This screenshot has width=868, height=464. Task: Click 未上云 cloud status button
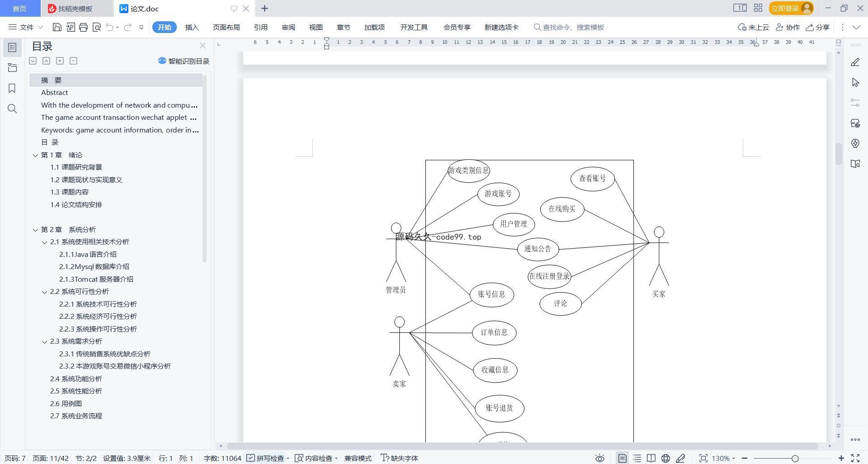coord(753,27)
